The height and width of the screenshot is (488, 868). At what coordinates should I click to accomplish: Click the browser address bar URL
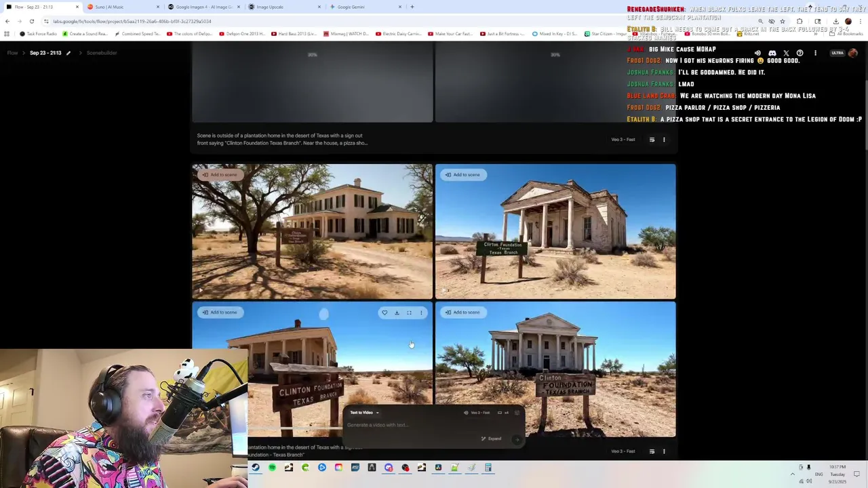click(132, 21)
